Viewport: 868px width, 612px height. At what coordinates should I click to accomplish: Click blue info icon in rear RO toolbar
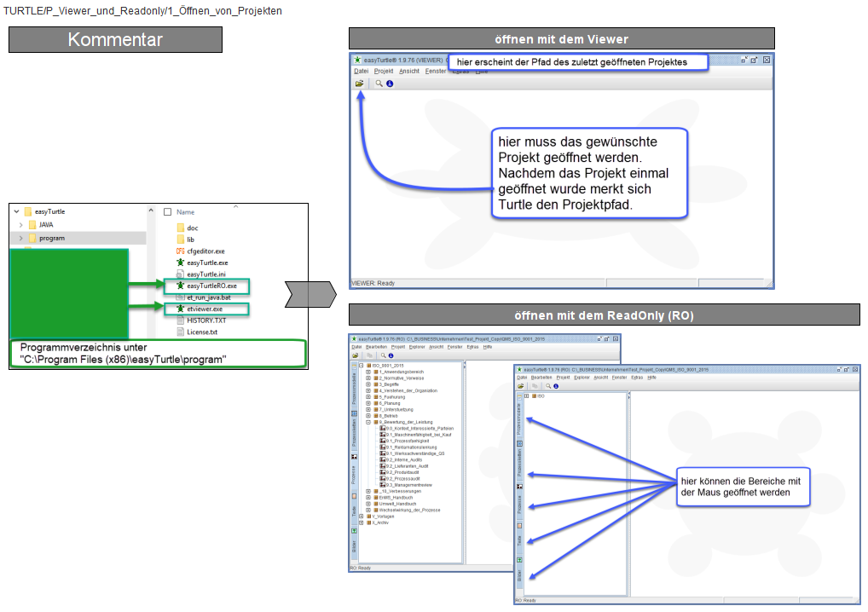(391, 355)
